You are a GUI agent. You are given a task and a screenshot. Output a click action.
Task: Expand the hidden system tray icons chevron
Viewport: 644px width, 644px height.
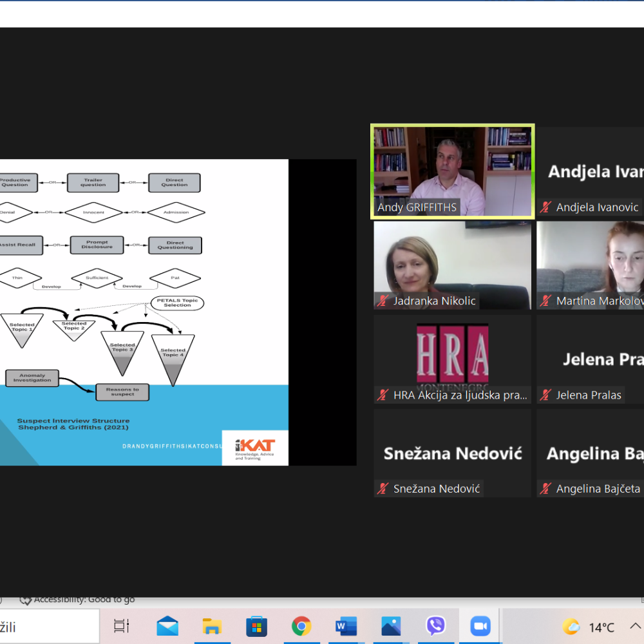coord(635,627)
